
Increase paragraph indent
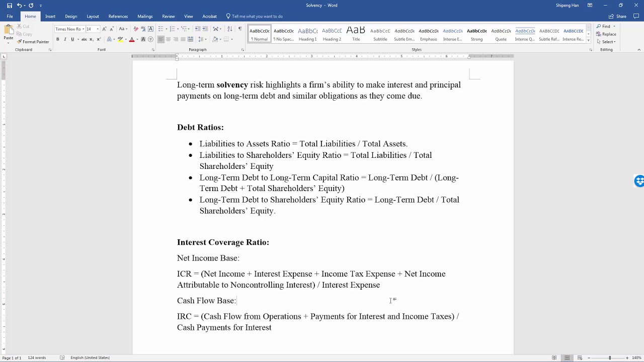pos(205,29)
